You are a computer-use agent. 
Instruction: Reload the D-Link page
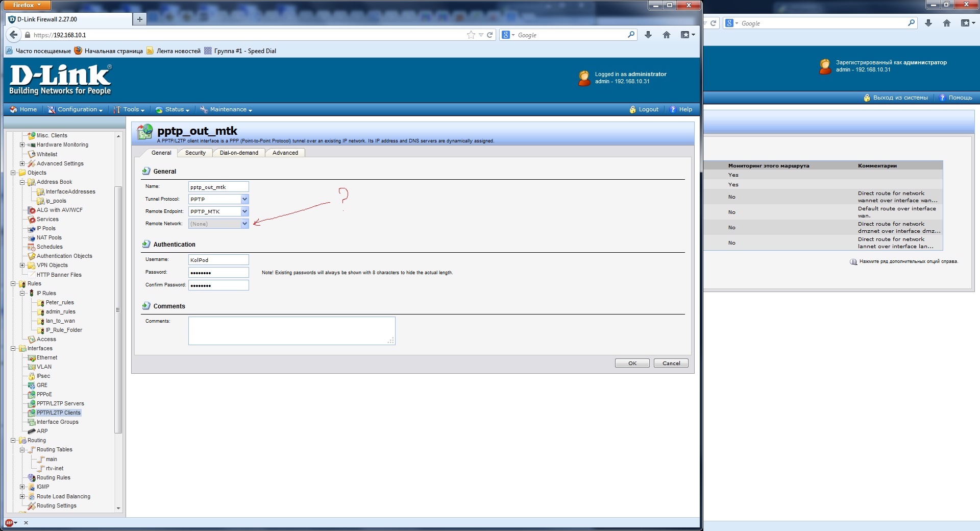click(x=490, y=35)
